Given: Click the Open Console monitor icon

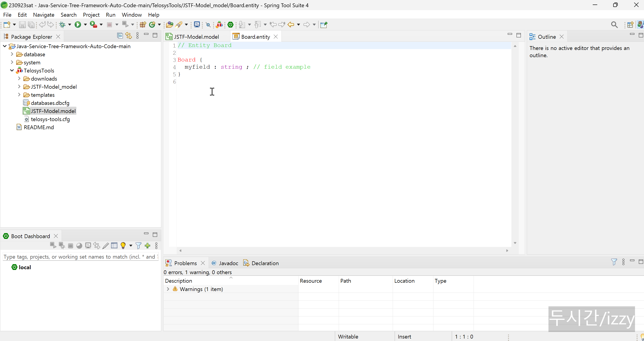Looking at the screenshot, I should click(x=197, y=25).
